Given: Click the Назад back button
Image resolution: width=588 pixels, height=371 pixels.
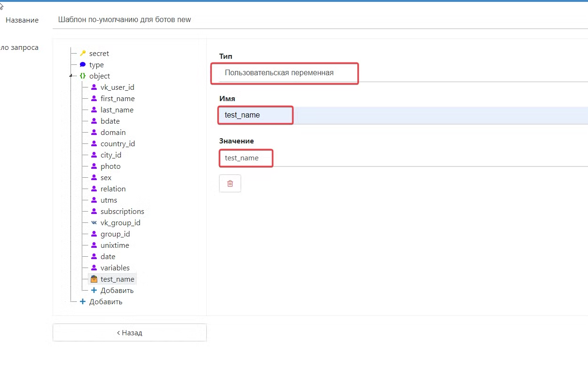Looking at the screenshot, I should coord(130,332).
